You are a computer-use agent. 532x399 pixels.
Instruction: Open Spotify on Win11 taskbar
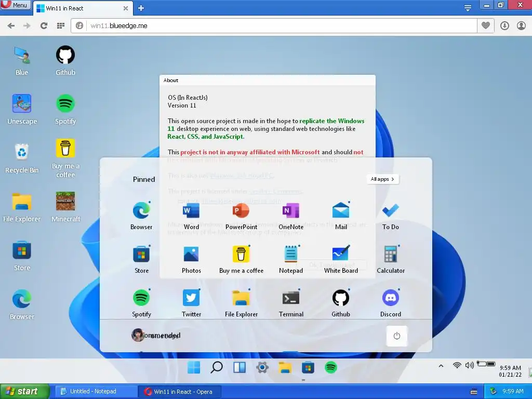(331, 367)
